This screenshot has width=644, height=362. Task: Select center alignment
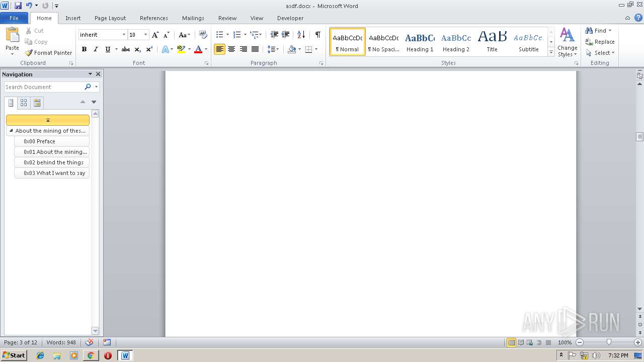(231, 49)
